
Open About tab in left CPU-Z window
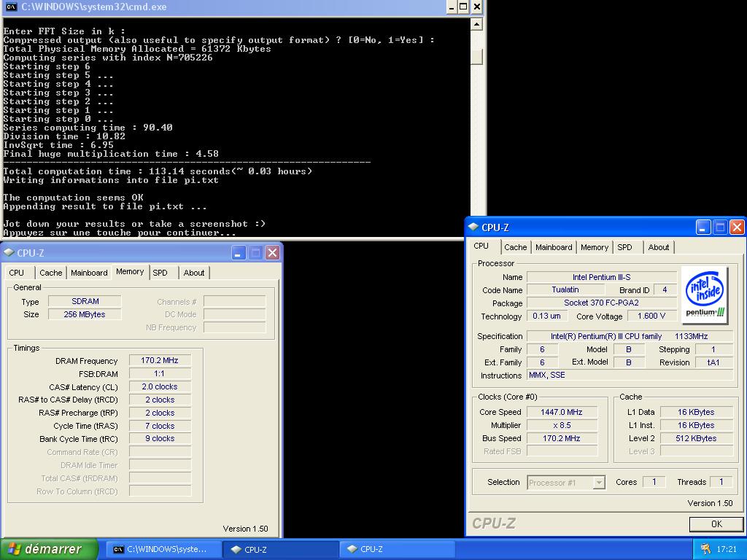click(194, 273)
